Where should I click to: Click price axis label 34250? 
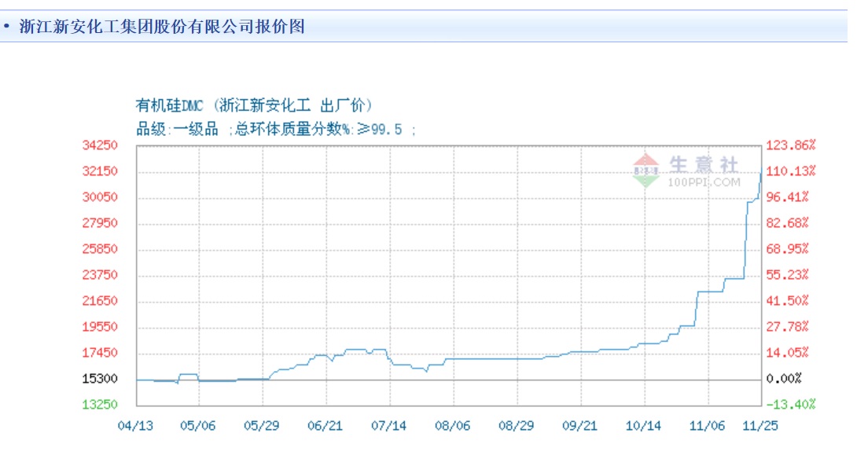tap(100, 145)
